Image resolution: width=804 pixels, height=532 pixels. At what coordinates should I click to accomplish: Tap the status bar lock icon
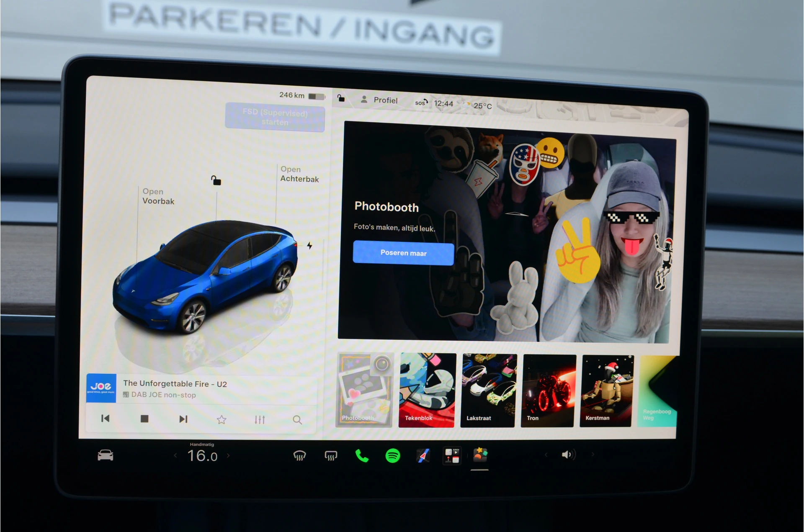pos(341,98)
